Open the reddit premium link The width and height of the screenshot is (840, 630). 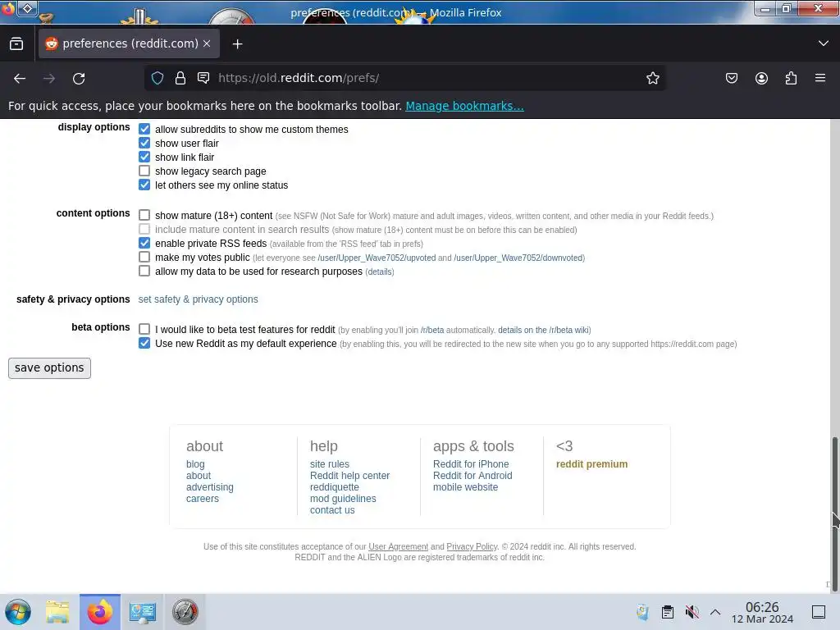(x=592, y=464)
